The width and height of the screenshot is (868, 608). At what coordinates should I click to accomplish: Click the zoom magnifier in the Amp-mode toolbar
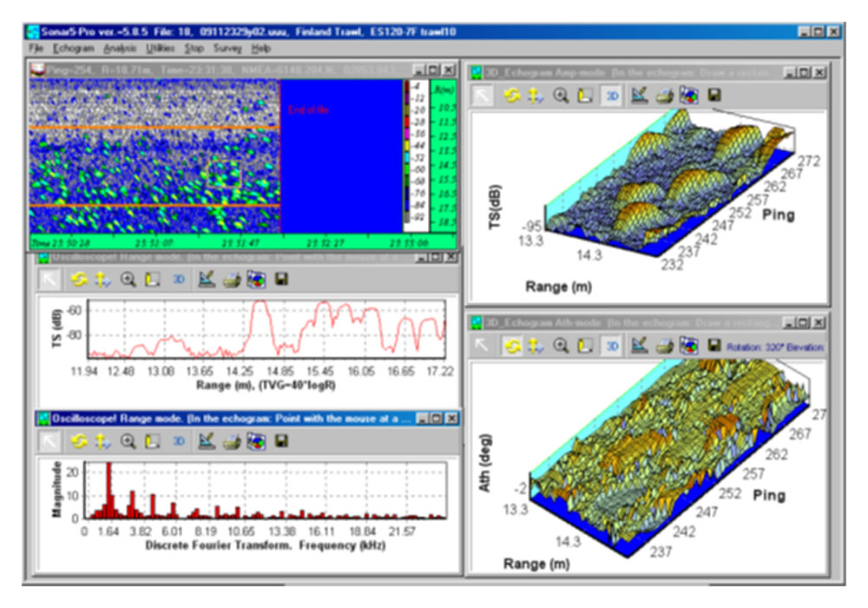(561, 96)
